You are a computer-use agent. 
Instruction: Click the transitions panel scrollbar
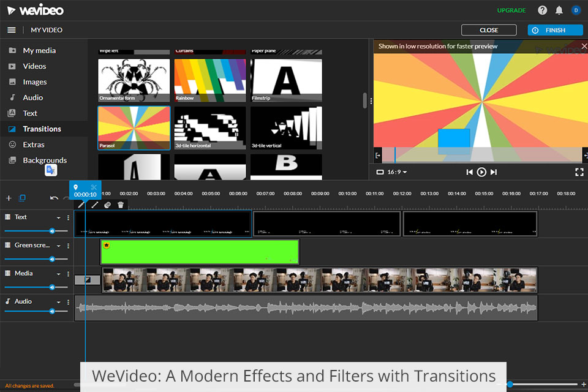point(365,100)
